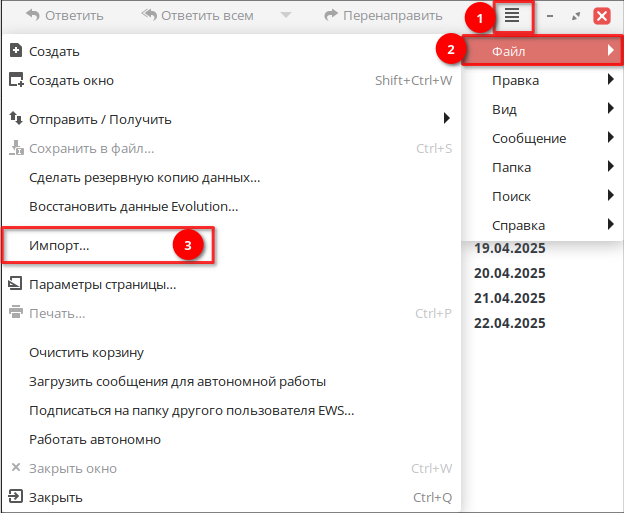Image resolution: width=624 pixels, height=513 pixels.
Task: Select Очистить корзину entry
Action: click(231, 352)
